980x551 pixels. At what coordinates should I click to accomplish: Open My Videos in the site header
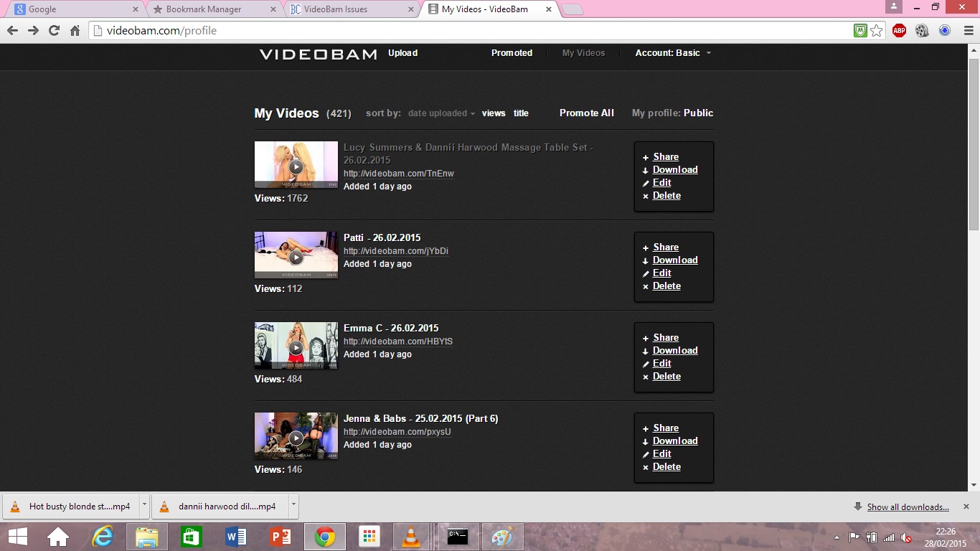click(583, 53)
